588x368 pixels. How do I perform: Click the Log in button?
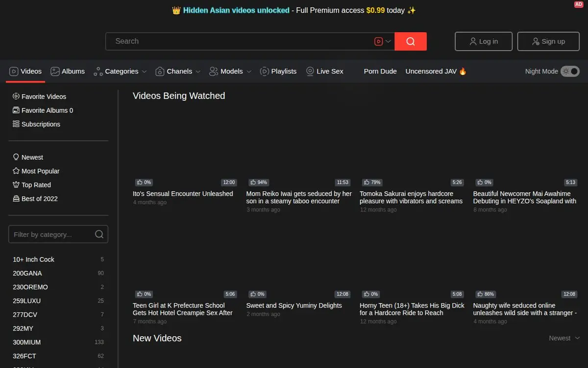[484, 41]
